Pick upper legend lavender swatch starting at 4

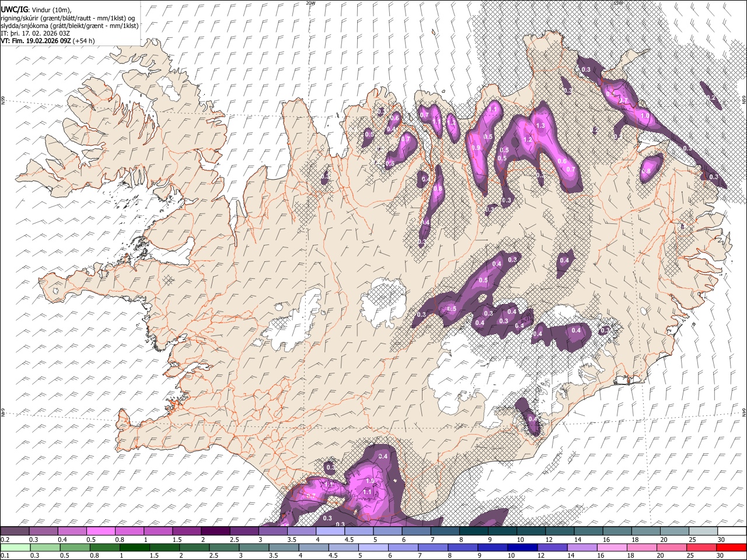tap(330, 531)
